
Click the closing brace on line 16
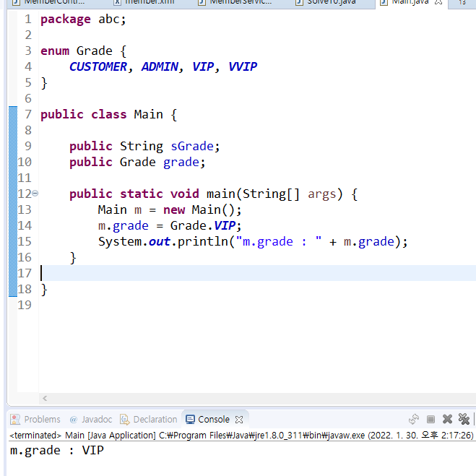[73, 258]
